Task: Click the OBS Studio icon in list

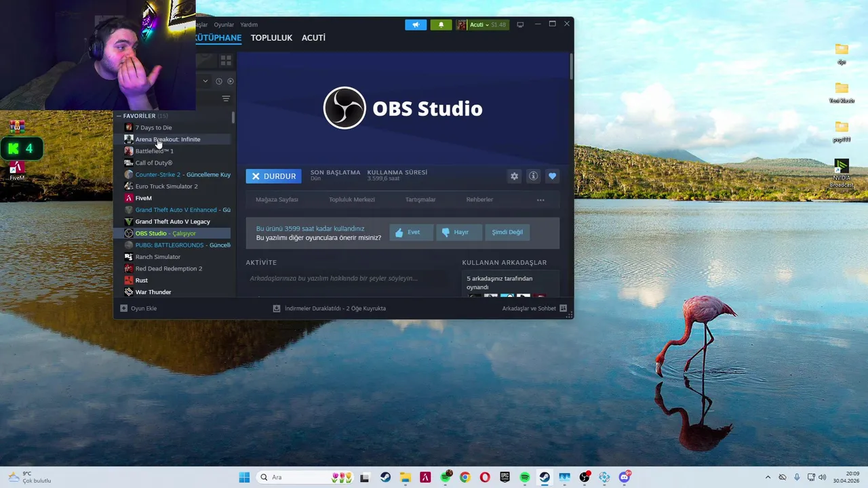Action: point(129,233)
